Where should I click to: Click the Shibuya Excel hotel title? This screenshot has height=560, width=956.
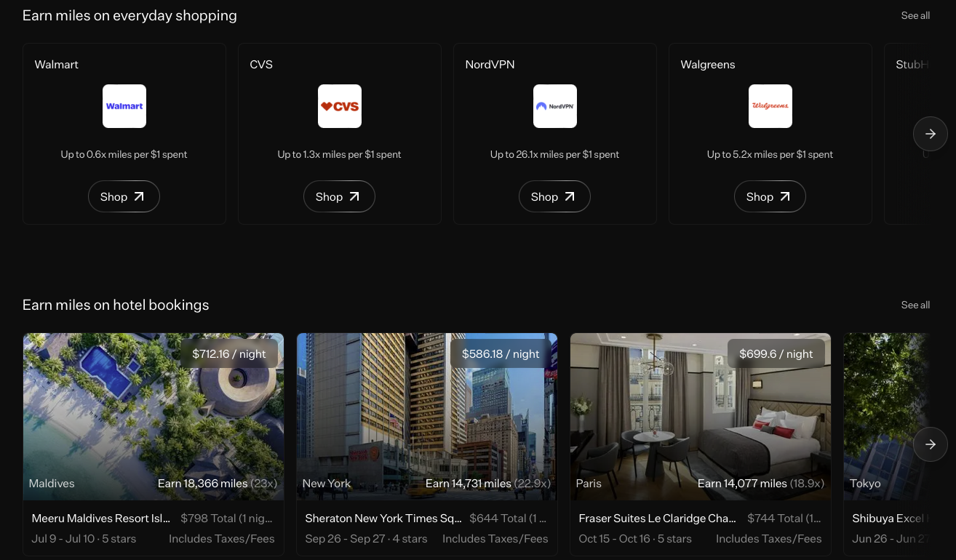pos(891,519)
